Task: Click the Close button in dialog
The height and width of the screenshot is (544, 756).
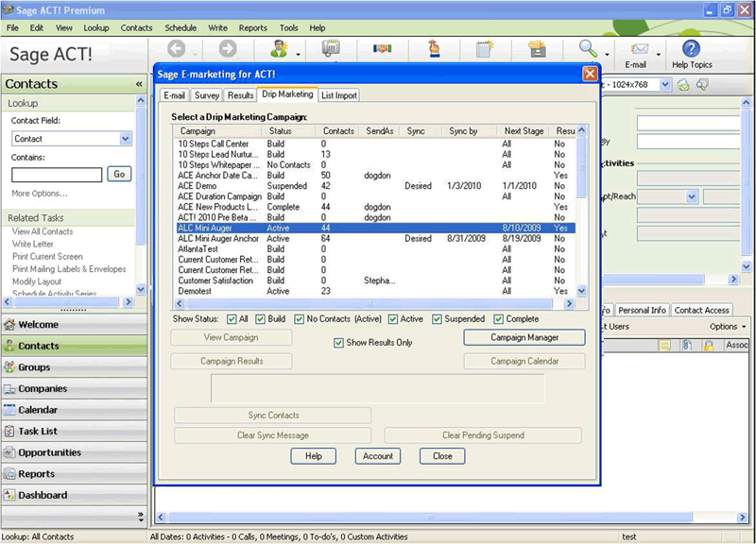Action: point(442,456)
